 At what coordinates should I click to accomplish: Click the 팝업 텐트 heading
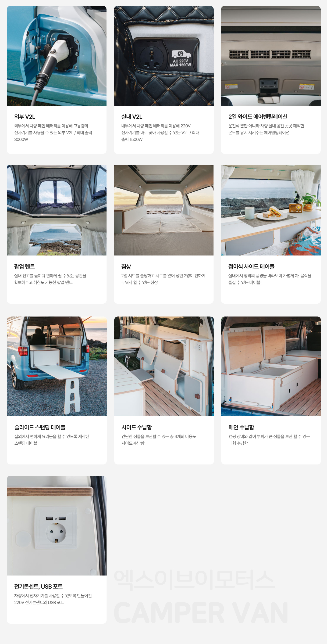pyautogui.click(x=25, y=266)
